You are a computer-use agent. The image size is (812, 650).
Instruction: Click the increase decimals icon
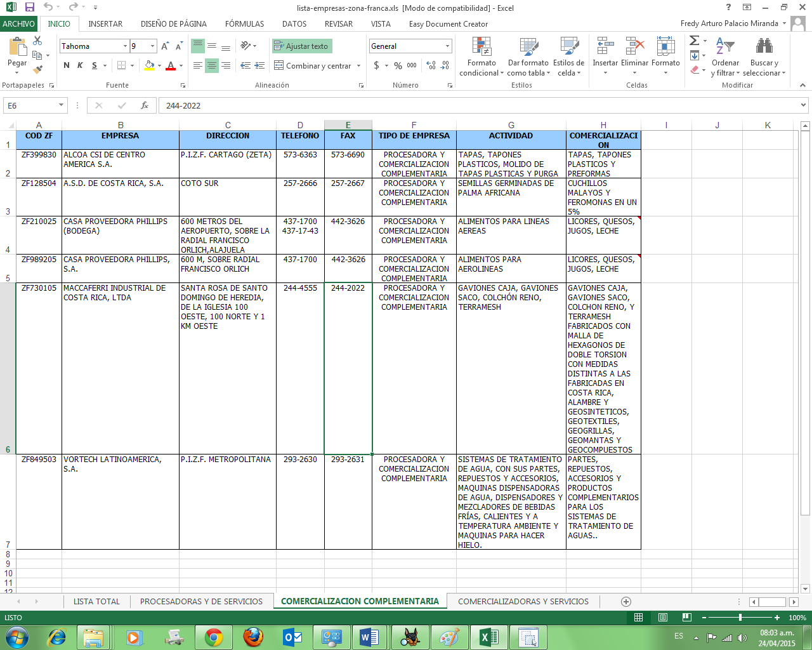(431, 65)
